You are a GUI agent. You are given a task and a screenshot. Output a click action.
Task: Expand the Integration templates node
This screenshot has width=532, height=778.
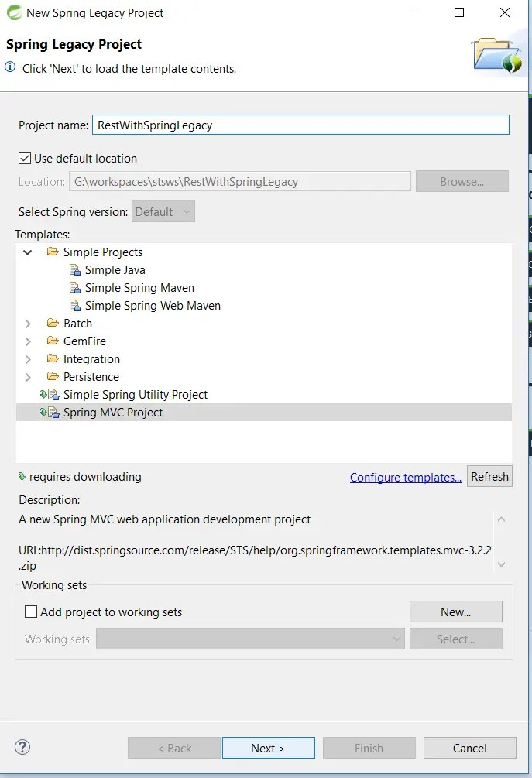tap(28, 359)
